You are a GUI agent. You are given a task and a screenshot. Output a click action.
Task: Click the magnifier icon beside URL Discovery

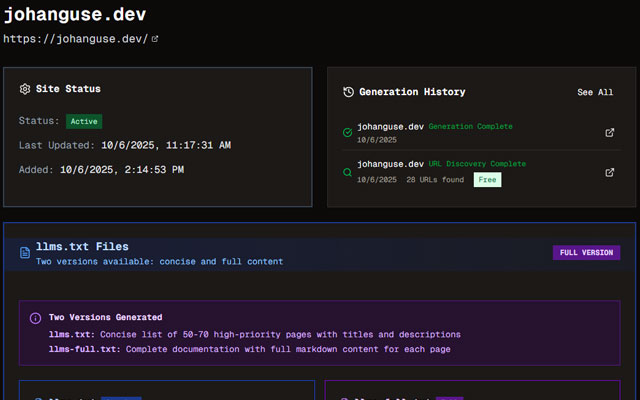[x=347, y=172]
